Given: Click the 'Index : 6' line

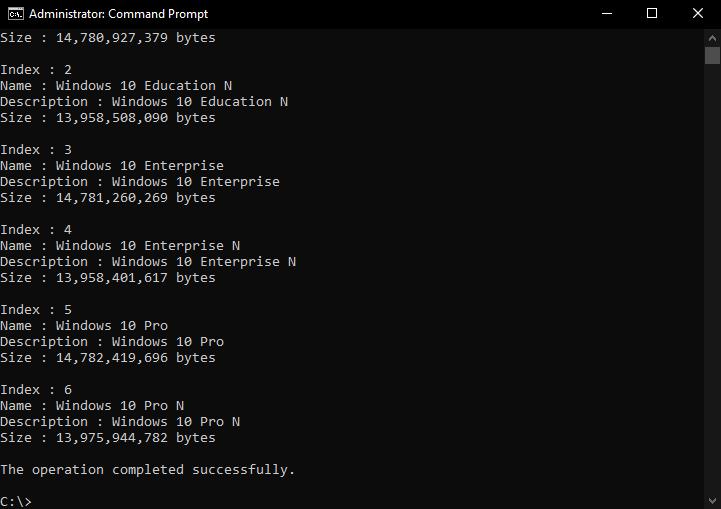Looking at the screenshot, I should 36,389.
